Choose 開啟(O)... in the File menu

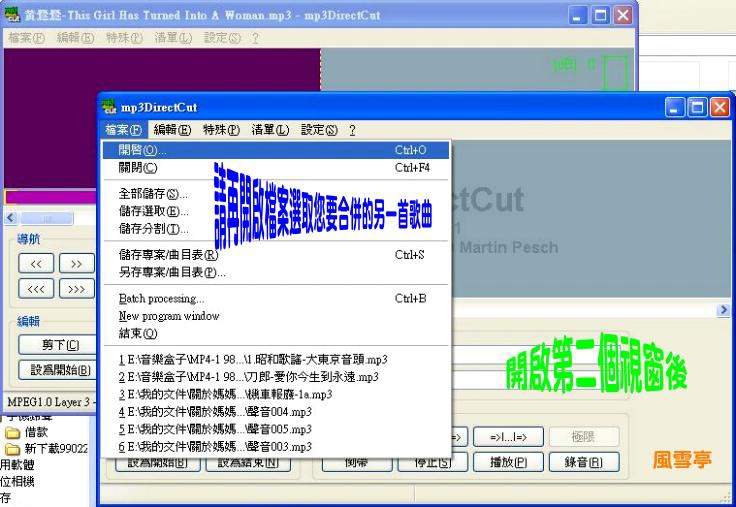point(276,150)
